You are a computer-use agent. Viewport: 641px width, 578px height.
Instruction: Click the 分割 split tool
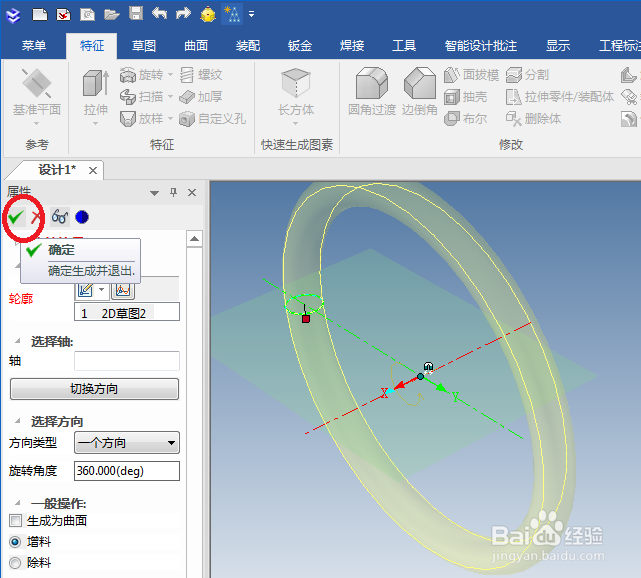[x=527, y=75]
